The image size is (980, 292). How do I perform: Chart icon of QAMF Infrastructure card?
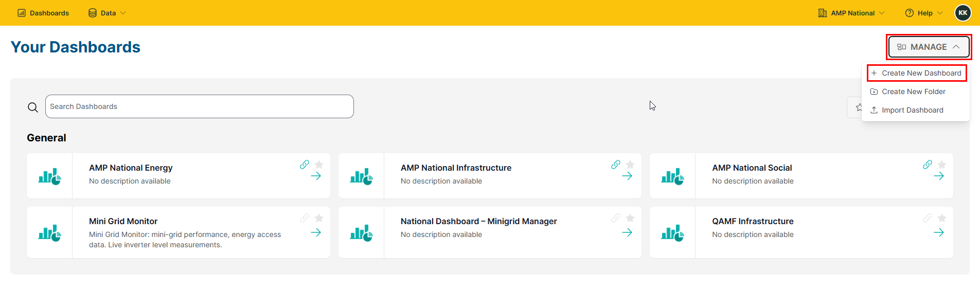[672, 233]
